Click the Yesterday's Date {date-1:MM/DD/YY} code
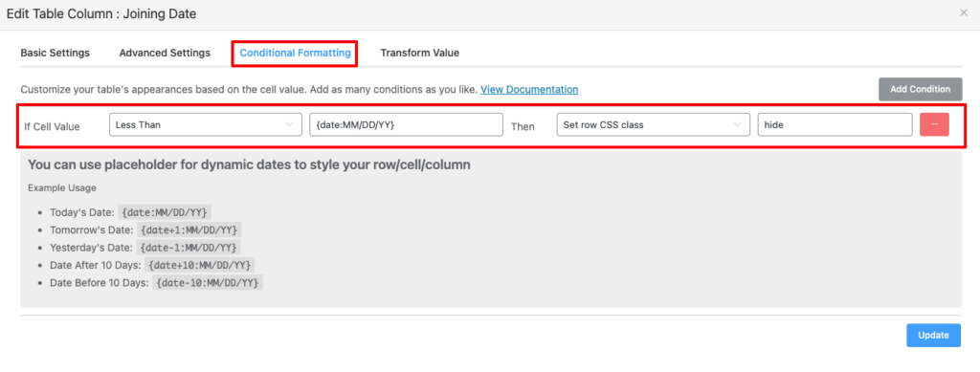Viewport: 980px width, 372px height. coord(189,247)
